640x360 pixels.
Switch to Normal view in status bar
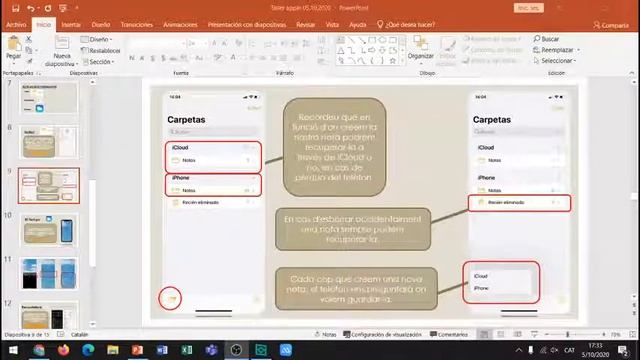[484, 334]
